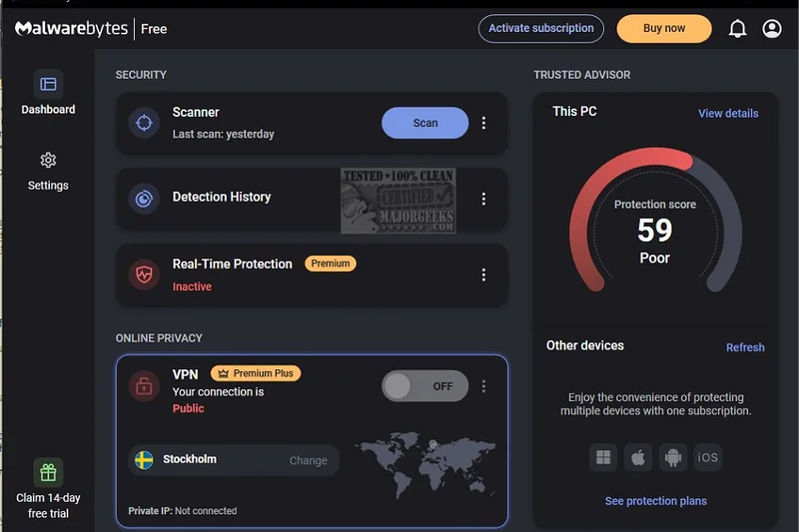
Task: Click Private IP: Not connected text
Action: point(183,511)
